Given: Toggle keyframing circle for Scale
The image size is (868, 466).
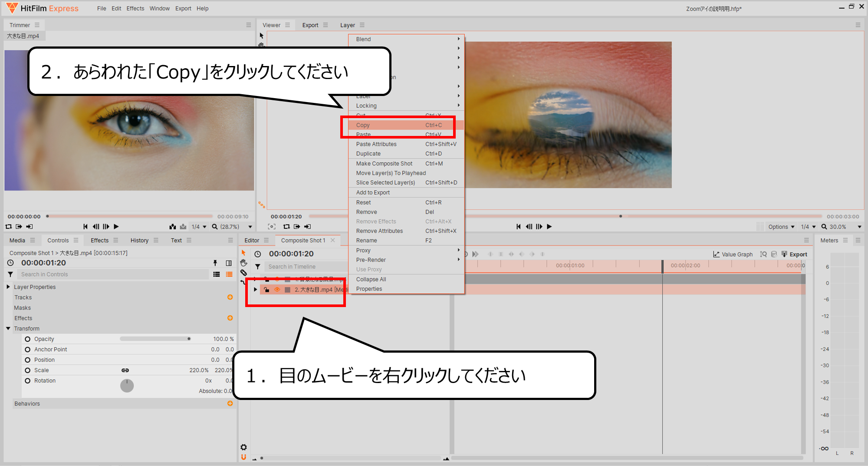Looking at the screenshot, I should (x=27, y=370).
